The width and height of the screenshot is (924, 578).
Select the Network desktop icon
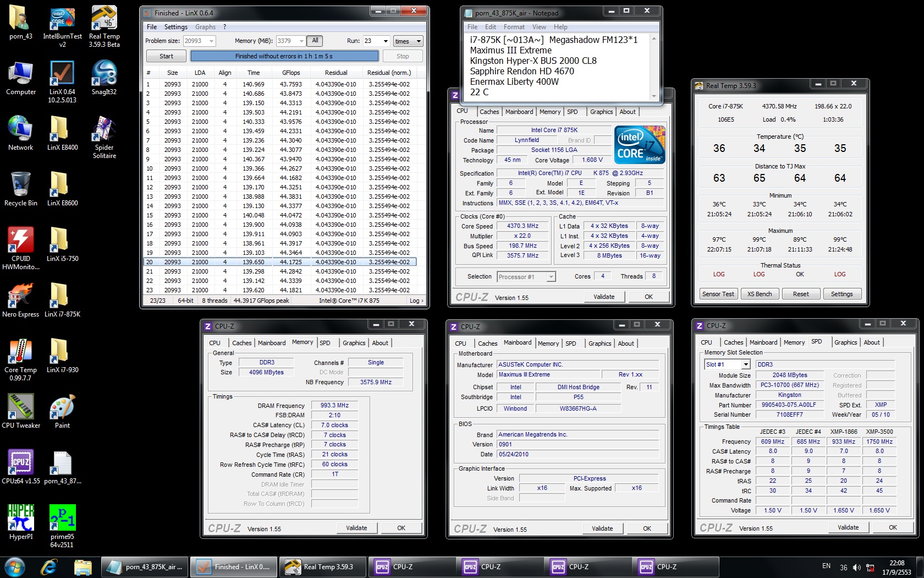(x=21, y=134)
